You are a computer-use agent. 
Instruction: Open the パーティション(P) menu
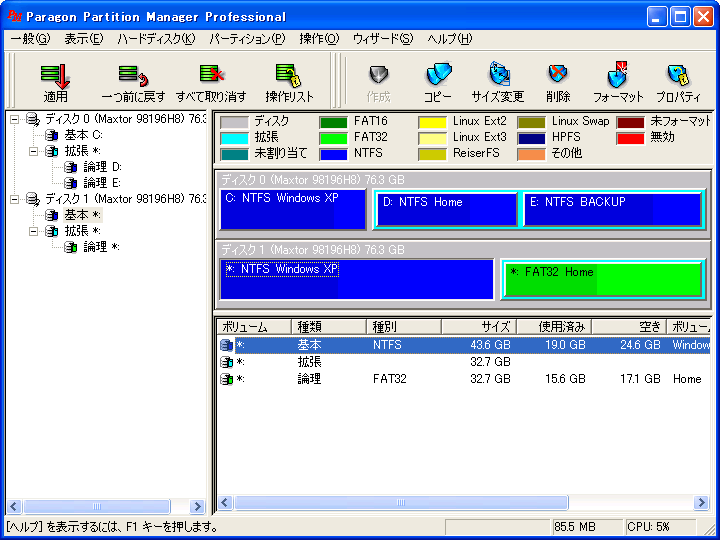click(x=247, y=39)
